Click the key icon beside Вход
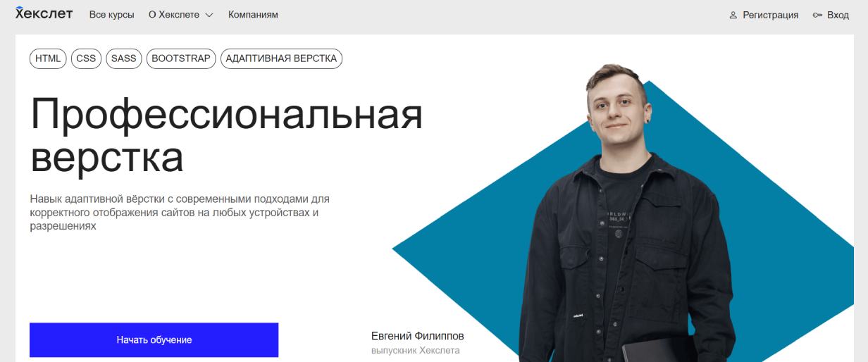The height and width of the screenshot is (362, 868). click(x=817, y=15)
